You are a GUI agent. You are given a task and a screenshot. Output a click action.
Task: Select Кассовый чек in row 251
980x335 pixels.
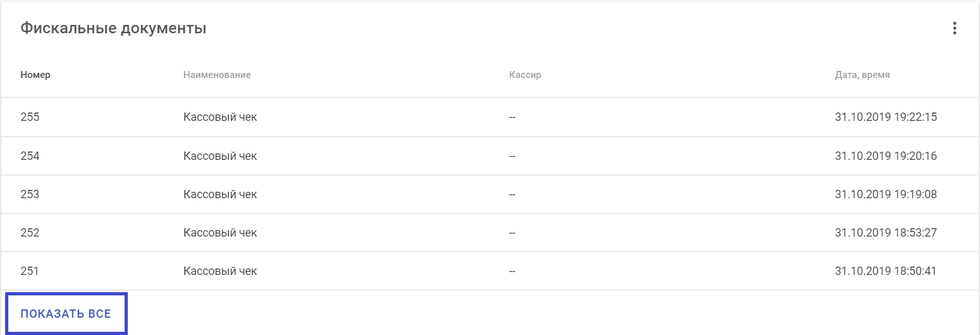[x=220, y=271]
